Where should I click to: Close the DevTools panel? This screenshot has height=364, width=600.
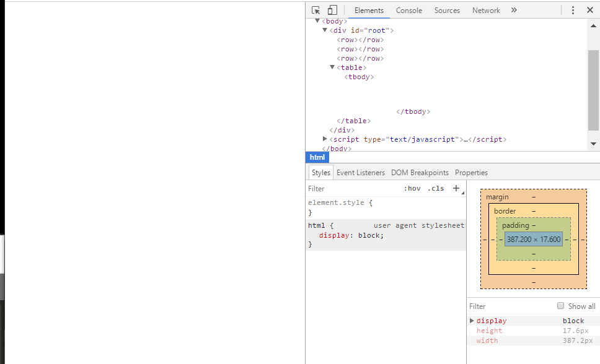click(590, 11)
